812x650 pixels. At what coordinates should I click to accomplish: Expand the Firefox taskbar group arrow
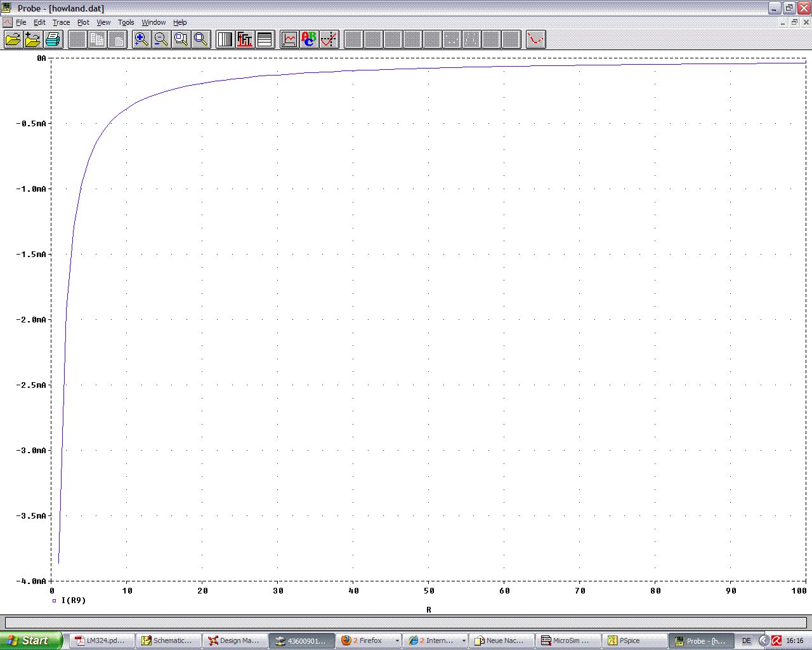[x=397, y=640]
